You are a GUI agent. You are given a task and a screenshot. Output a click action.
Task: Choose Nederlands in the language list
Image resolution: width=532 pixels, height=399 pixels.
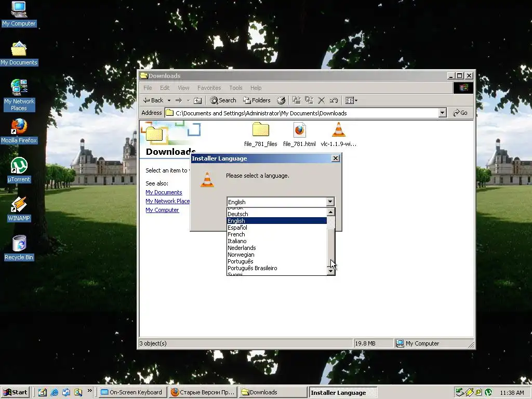tap(276, 248)
